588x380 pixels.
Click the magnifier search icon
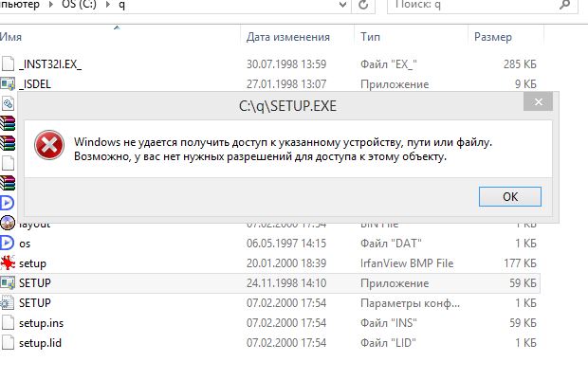(x=564, y=5)
